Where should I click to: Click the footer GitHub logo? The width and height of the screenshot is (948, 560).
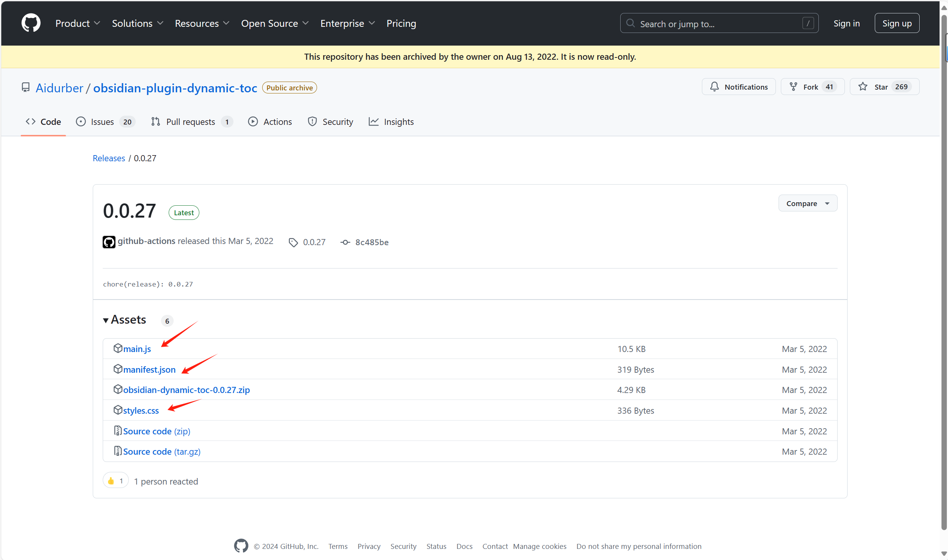click(241, 546)
